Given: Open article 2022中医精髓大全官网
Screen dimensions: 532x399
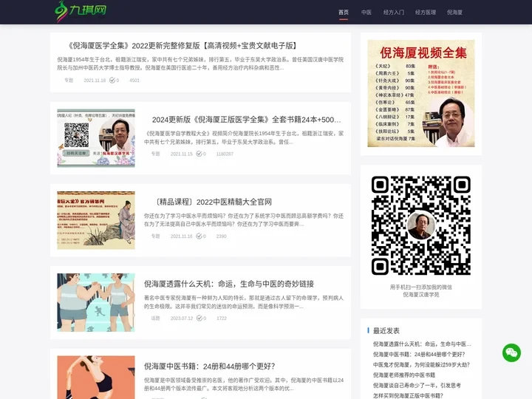Looking at the screenshot, I should click(212, 202).
